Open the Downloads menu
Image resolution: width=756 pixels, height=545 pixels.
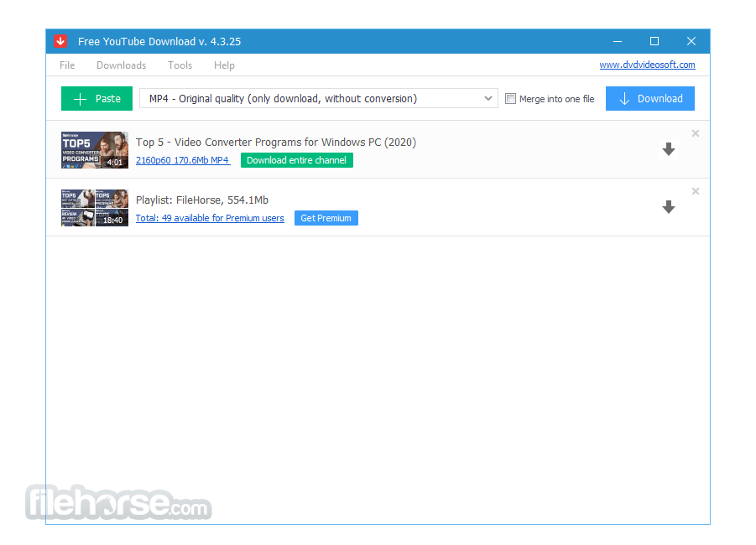121,65
